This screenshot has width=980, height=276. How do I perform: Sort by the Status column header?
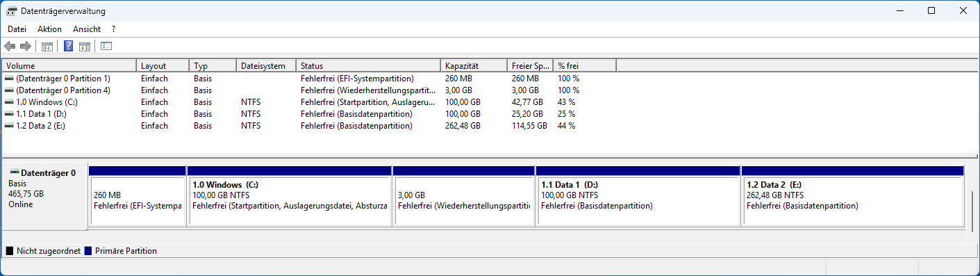coord(368,66)
